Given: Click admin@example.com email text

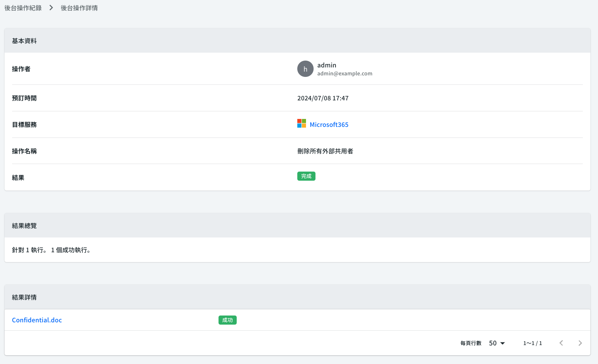Looking at the screenshot, I should [x=345, y=73].
